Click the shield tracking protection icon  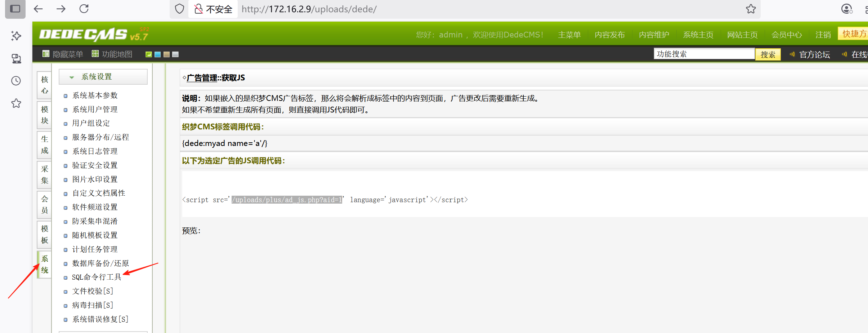pos(179,9)
